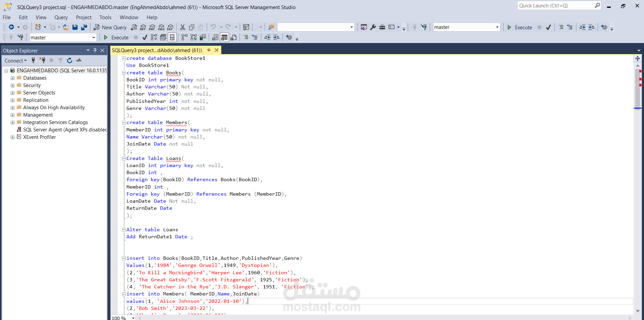
Task: Click the 'Use BookStore1' code line
Action: point(148,66)
